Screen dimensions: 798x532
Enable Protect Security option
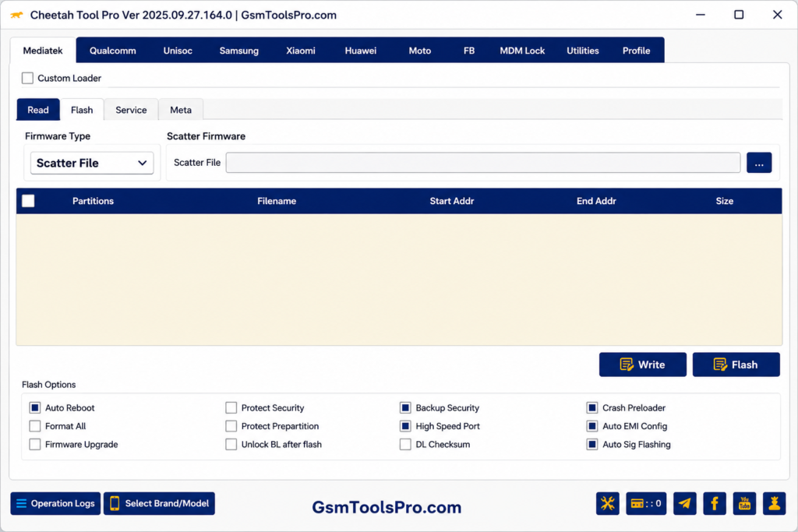click(231, 408)
